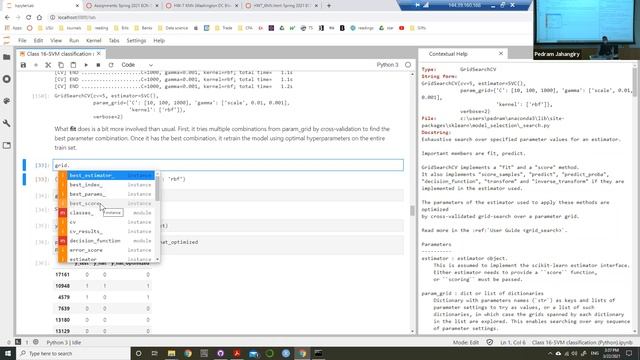
Task: Click the kernel status circle indicator
Action: [408, 65]
